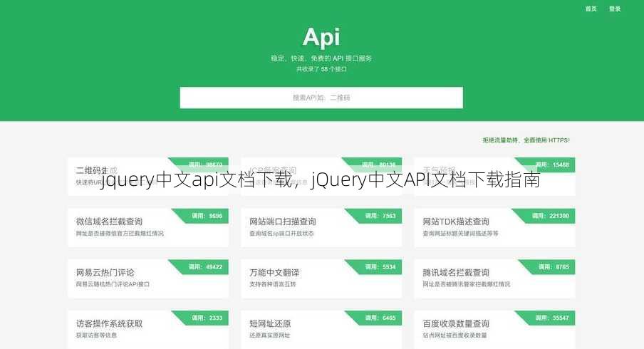Viewport: 644px width, 349px height.
Task: Click the 共收录了 58 个接口 text
Action: tap(321, 69)
